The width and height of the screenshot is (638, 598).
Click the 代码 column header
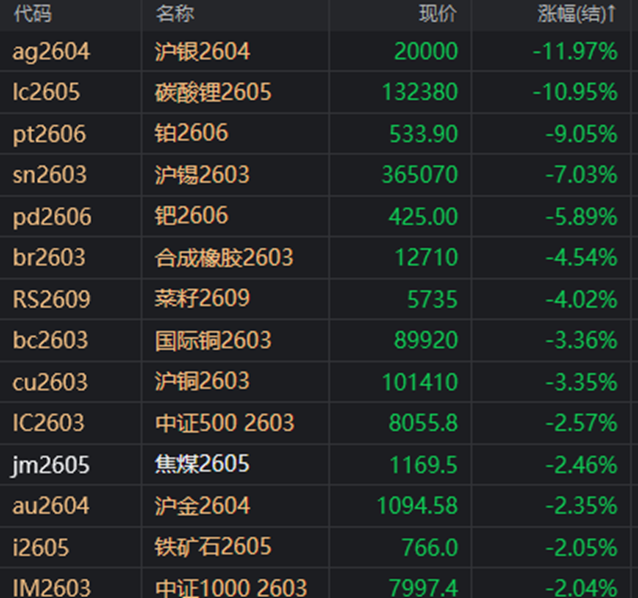point(33,14)
